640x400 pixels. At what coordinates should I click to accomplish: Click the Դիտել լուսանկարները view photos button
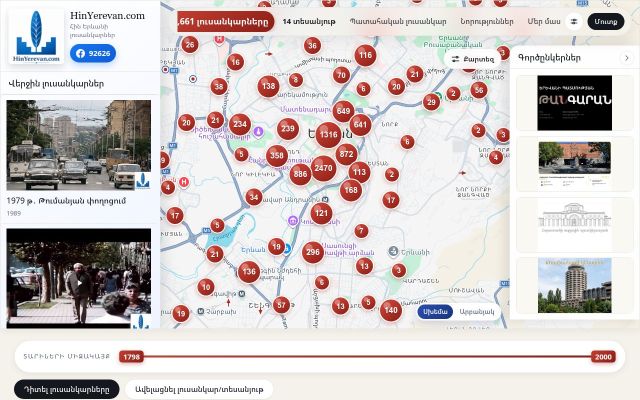[x=67, y=389]
